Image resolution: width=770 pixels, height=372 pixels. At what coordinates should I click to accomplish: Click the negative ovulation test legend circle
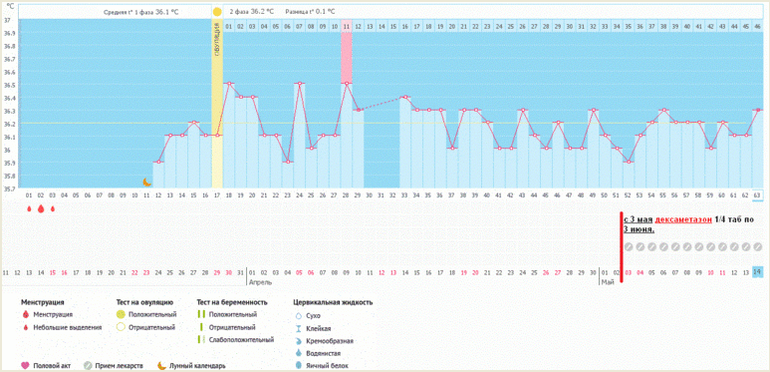click(120, 327)
